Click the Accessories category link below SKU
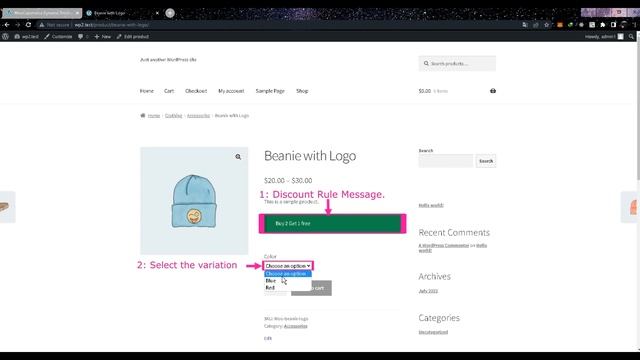Screen dimensions: 640x360 pyautogui.click(x=296, y=326)
